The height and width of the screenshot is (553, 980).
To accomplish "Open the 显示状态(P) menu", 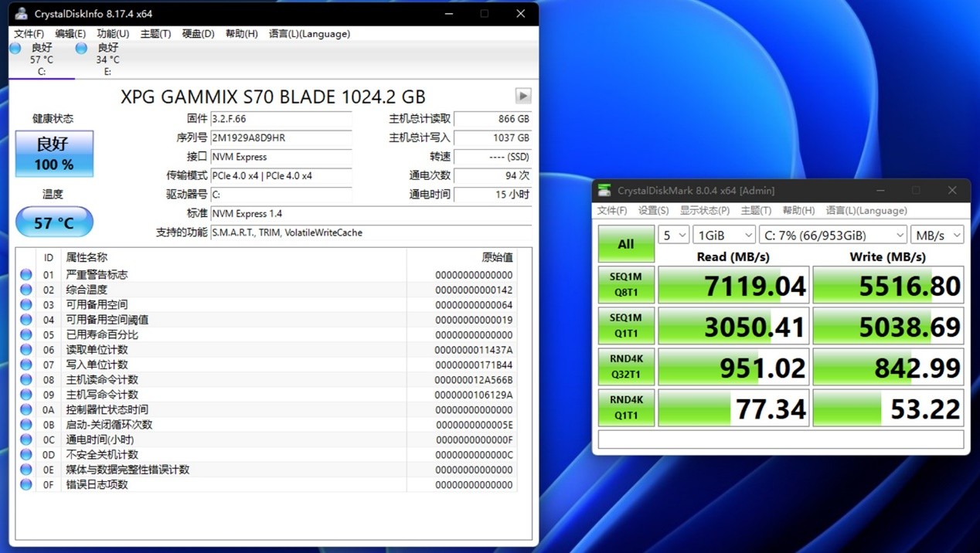I will [704, 210].
